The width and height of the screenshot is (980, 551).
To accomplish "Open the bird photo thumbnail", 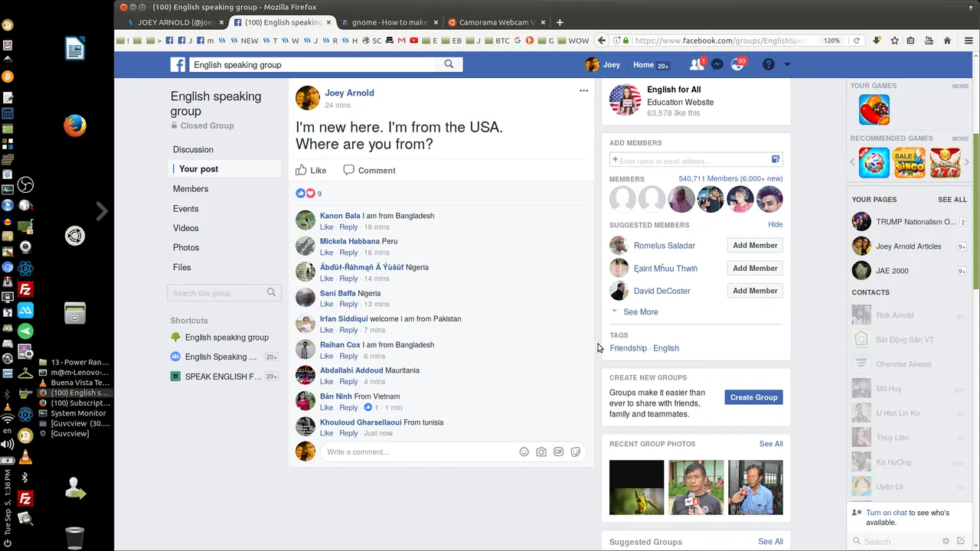I will [637, 487].
